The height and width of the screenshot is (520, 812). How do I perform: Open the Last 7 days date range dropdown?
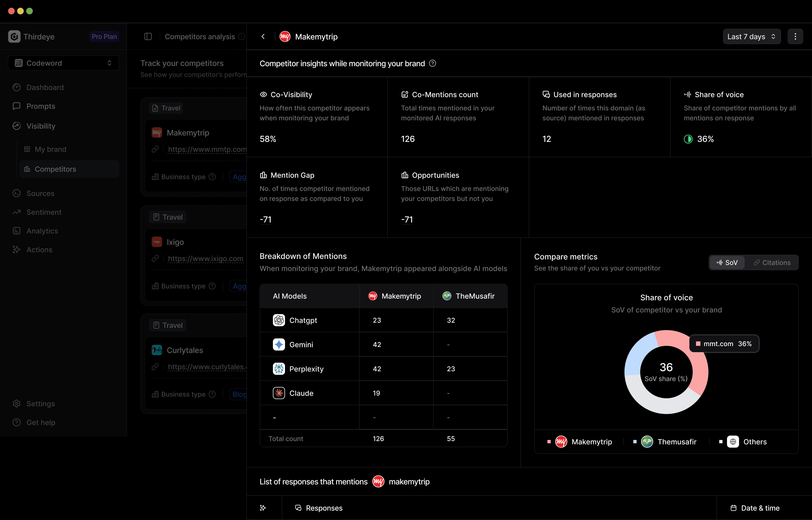click(x=752, y=36)
